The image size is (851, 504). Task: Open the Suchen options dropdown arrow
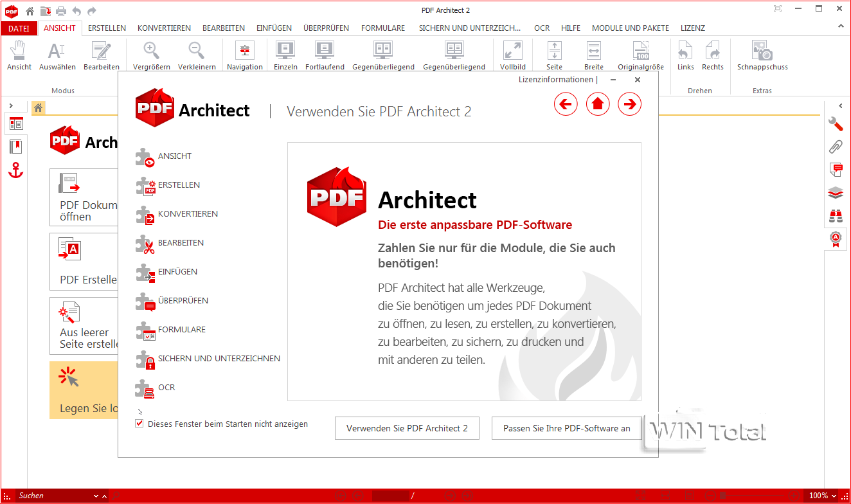tap(96, 496)
